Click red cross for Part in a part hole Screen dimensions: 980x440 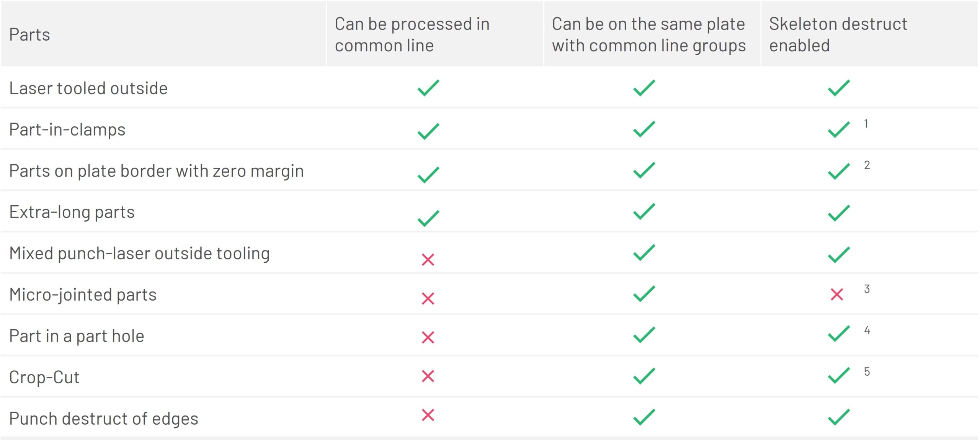(428, 337)
